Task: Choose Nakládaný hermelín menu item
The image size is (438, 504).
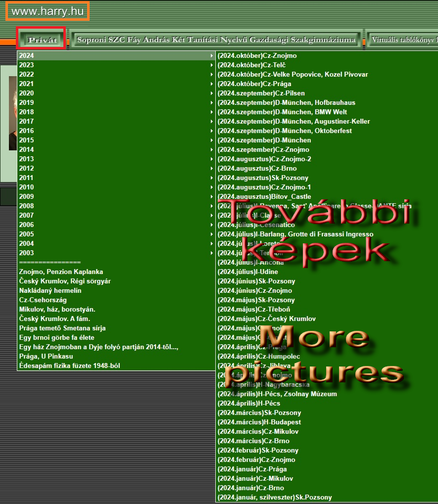Action: (50, 291)
